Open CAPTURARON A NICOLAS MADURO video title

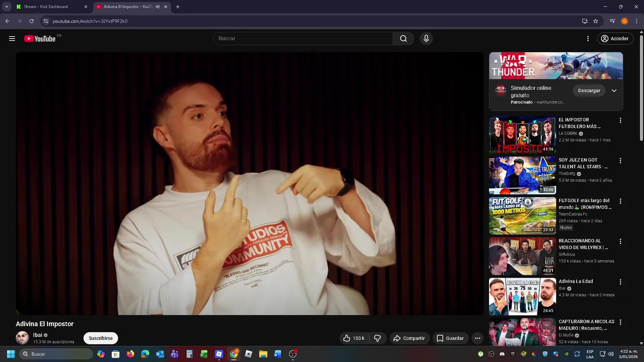[586, 325]
